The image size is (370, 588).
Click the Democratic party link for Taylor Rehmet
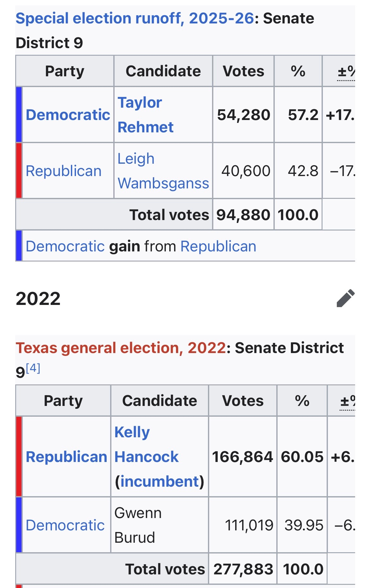pos(68,115)
